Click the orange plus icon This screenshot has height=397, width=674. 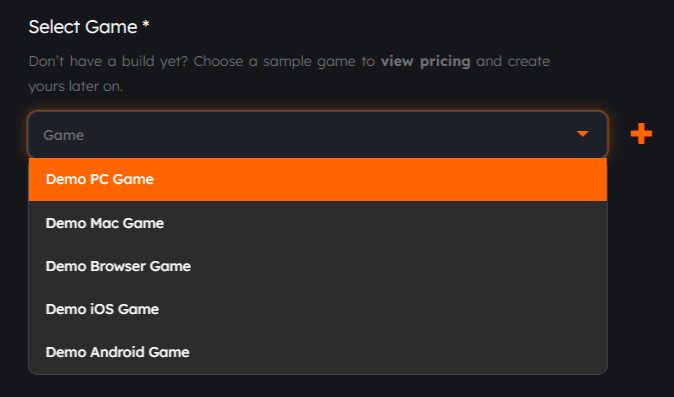click(x=641, y=134)
